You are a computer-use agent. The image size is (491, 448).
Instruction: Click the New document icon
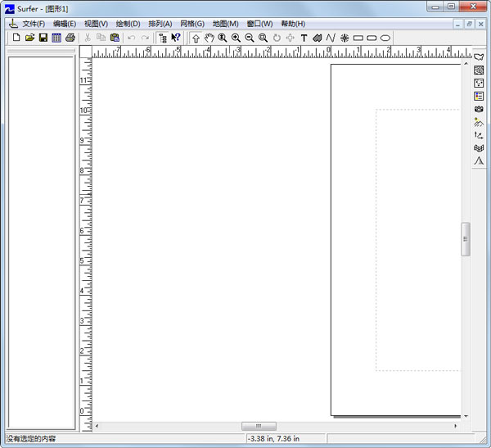[x=16, y=38]
